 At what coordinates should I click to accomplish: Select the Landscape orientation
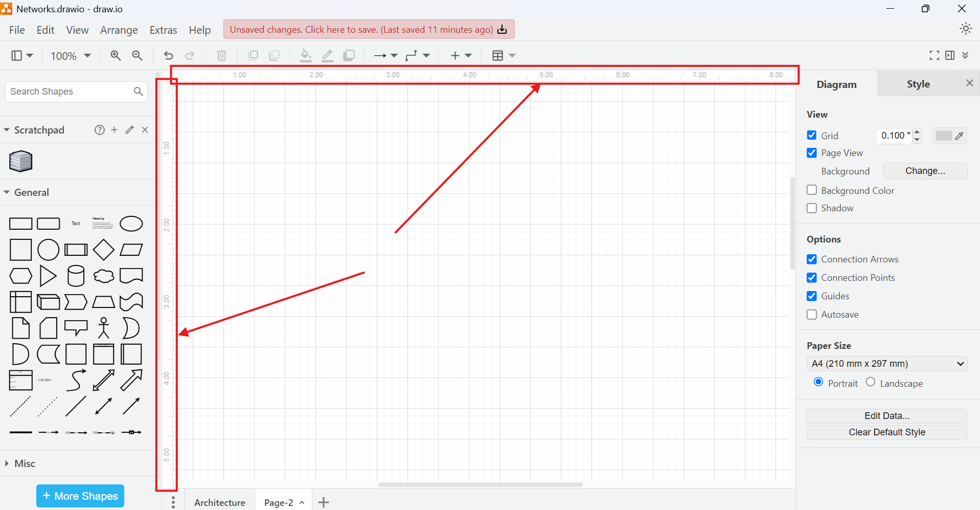[x=871, y=382]
